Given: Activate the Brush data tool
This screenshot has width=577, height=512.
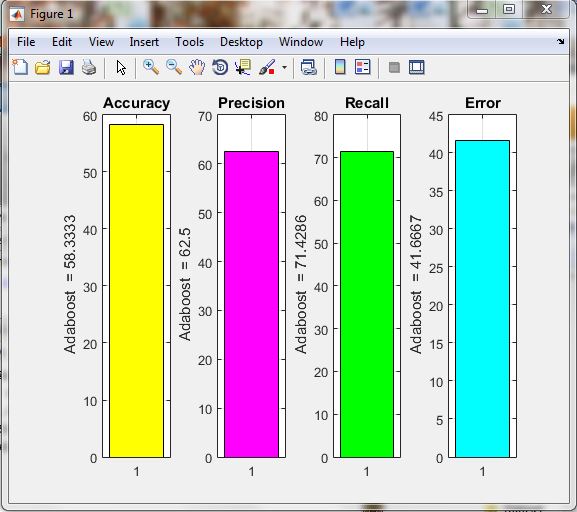Looking at the screenshot, I should pyautogui.click(x=267, y=67).
